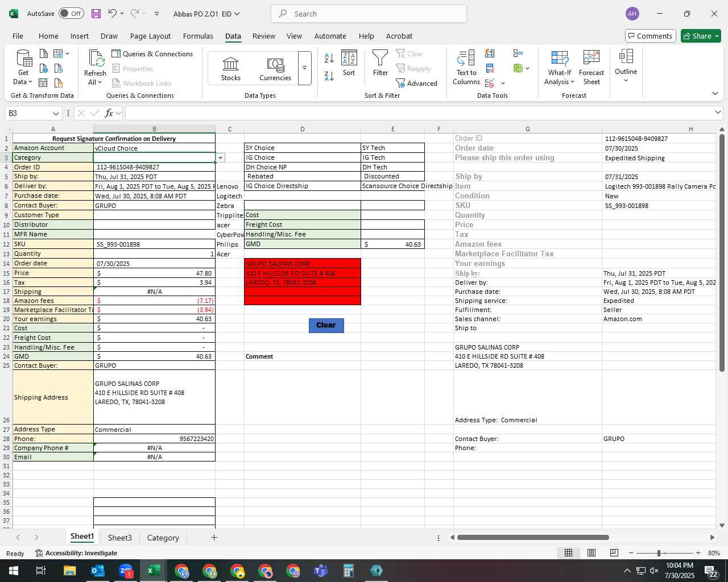Click the Save icon

coord(96,14)
